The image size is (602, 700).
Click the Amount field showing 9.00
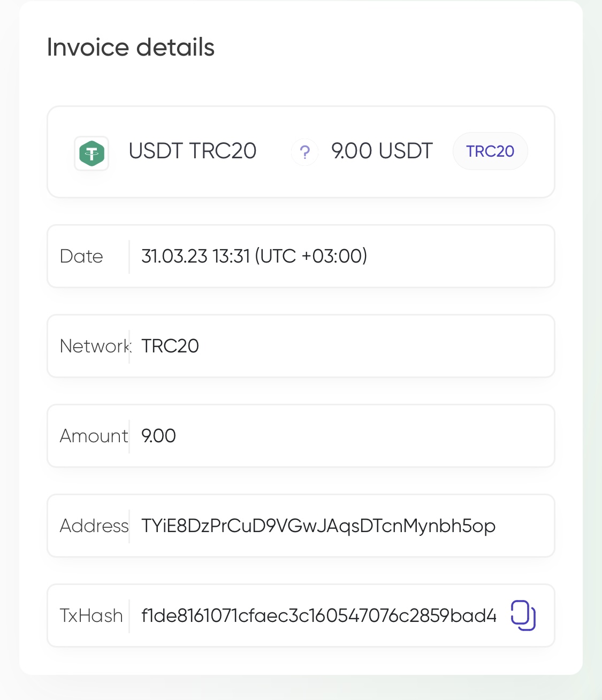tap(301, 436)
